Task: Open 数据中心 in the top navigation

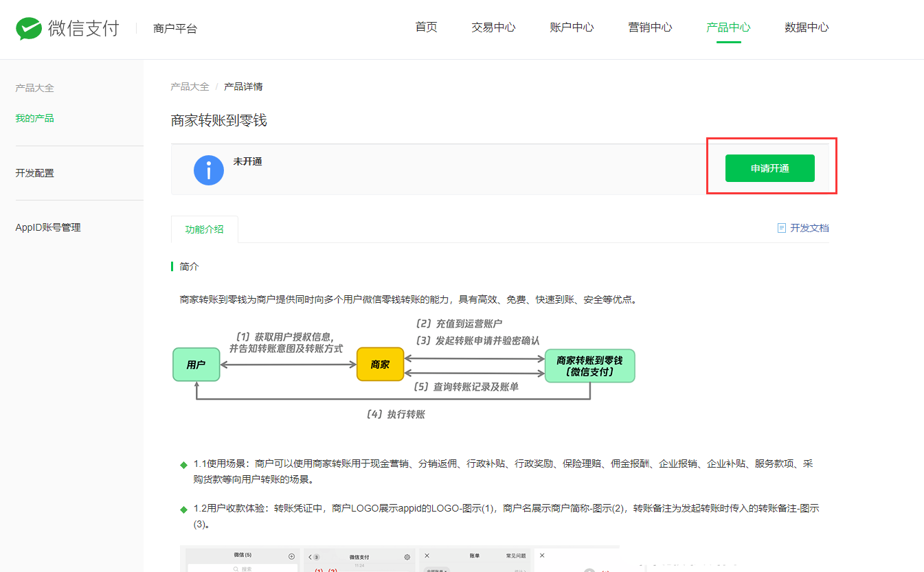Action: pos(807,27)
